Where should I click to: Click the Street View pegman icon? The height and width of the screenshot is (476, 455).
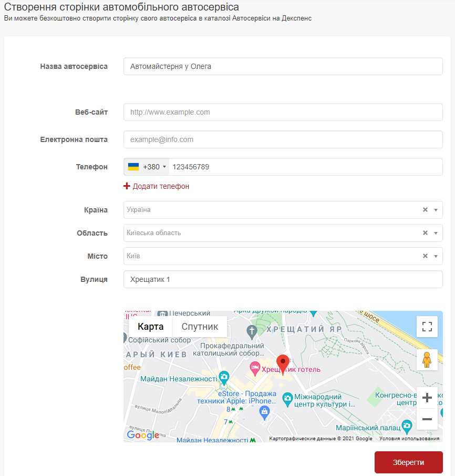click(427, 360)
